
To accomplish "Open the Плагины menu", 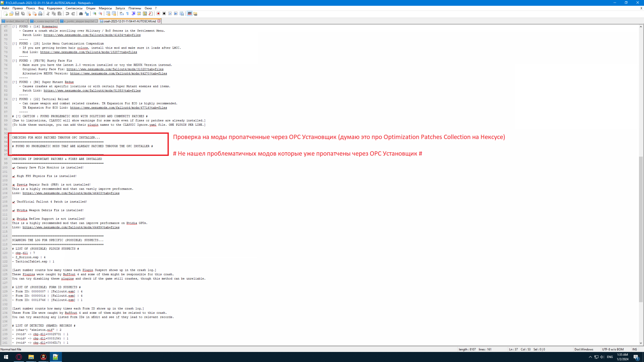I will [135, 8].
